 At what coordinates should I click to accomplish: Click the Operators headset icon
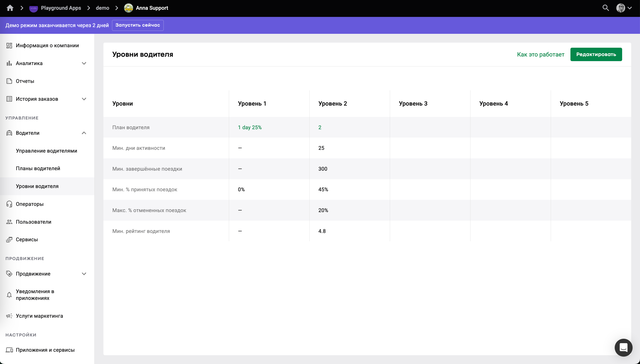9,204
